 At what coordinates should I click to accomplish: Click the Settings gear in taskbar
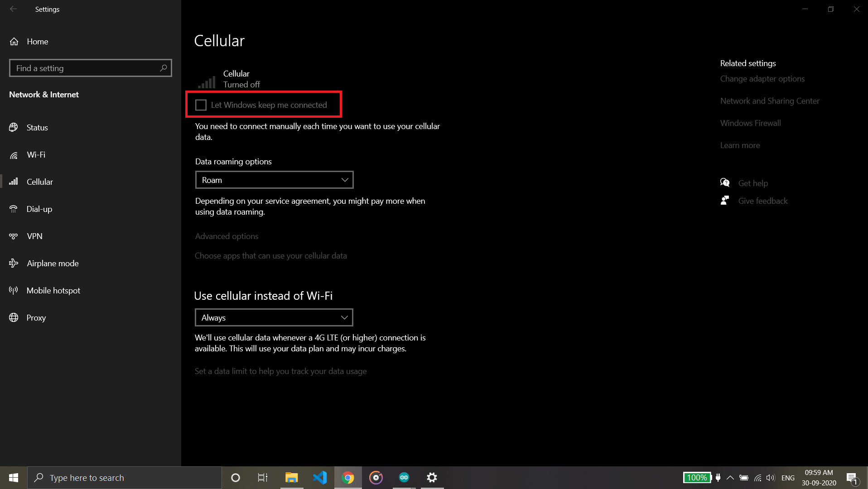[432, 478]
